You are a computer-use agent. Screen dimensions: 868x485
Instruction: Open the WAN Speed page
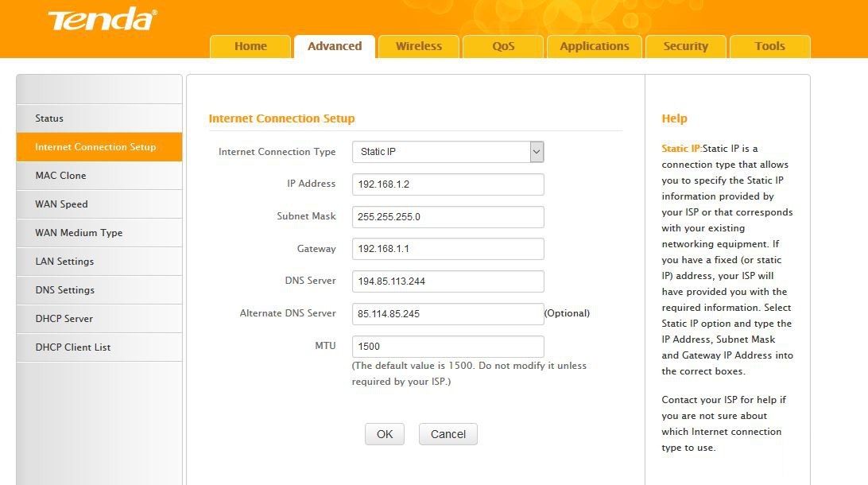(61, 204)
